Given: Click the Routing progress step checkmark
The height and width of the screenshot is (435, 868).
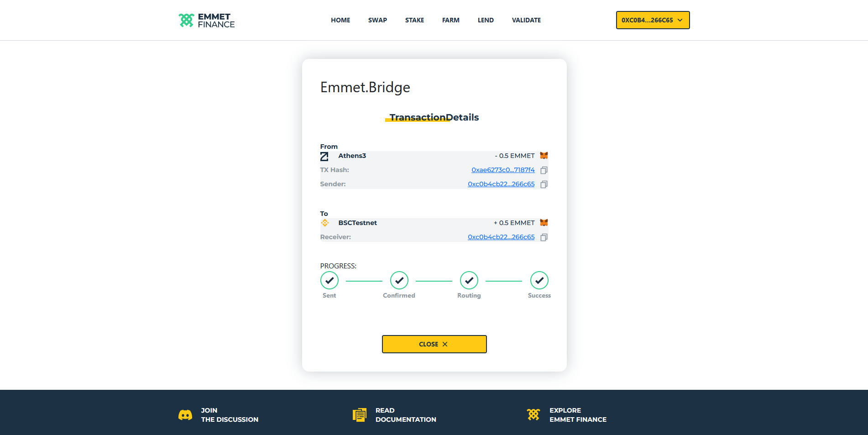Looking at the screenshot, I should 469,281.
